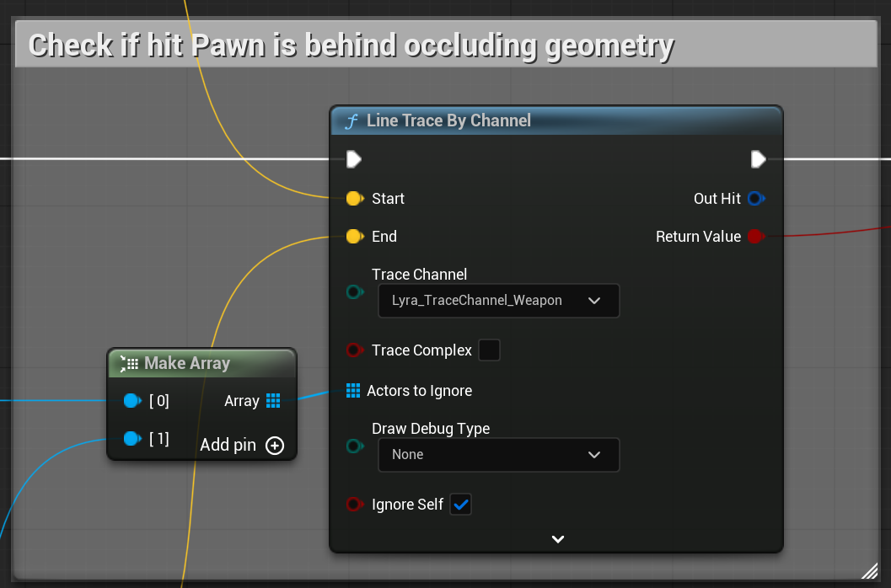Uncheck the Ignore Self checkbox
Viewport: 891px width, 588px height.
click(460, 504)
